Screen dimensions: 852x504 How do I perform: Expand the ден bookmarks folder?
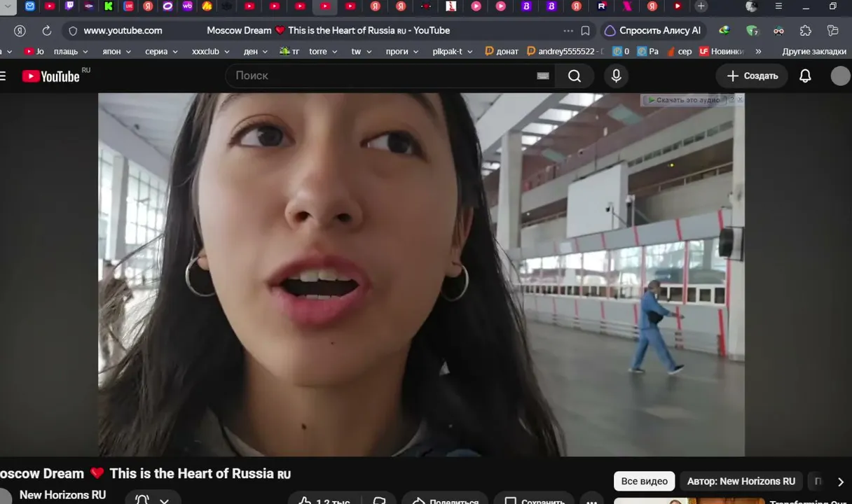pos(256,52)
